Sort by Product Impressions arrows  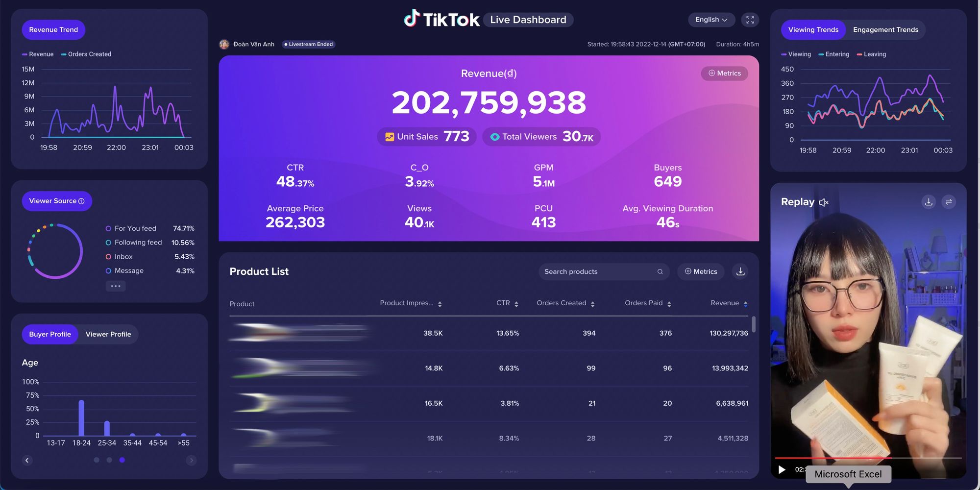click(x=440, y=304)
